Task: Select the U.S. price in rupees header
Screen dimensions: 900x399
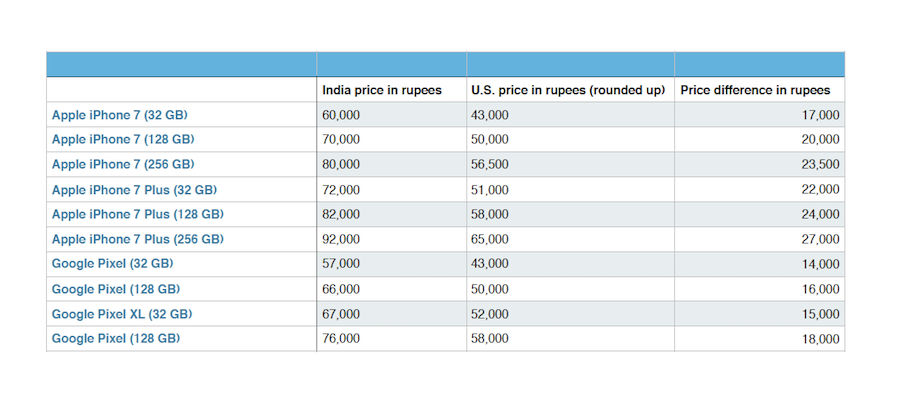Action: coord(568,90)
